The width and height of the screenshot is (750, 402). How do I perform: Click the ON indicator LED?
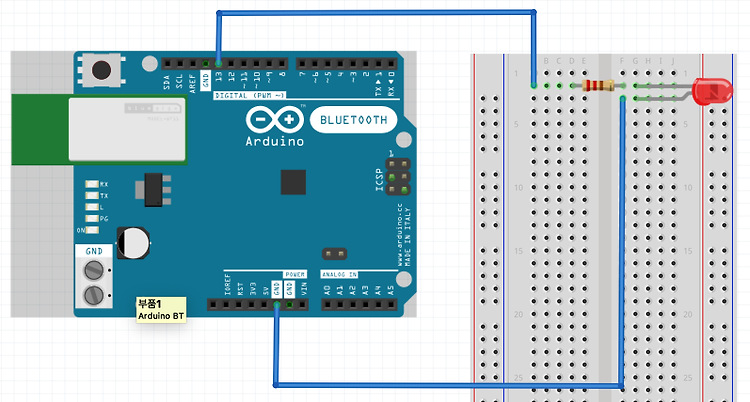coord(92,230)
